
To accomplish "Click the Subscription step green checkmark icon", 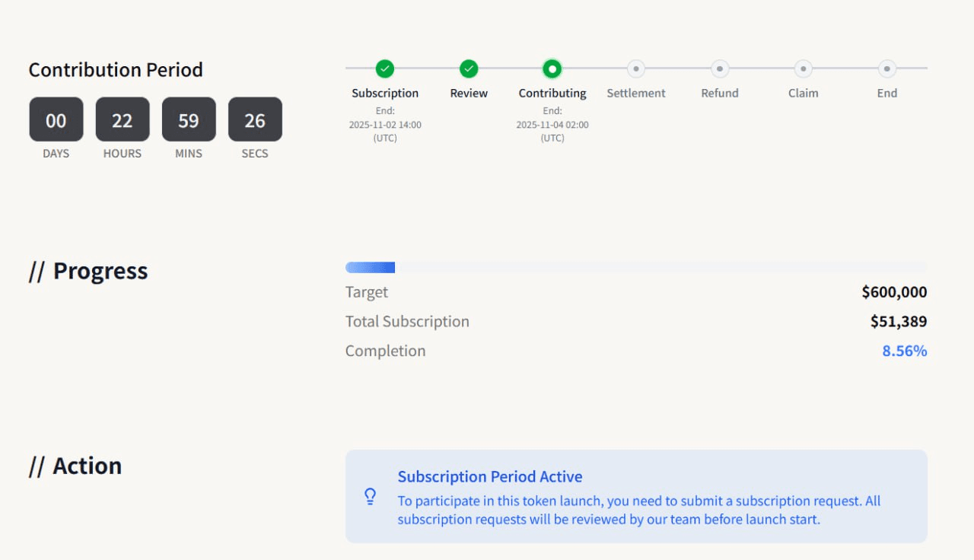I will 385,69.
